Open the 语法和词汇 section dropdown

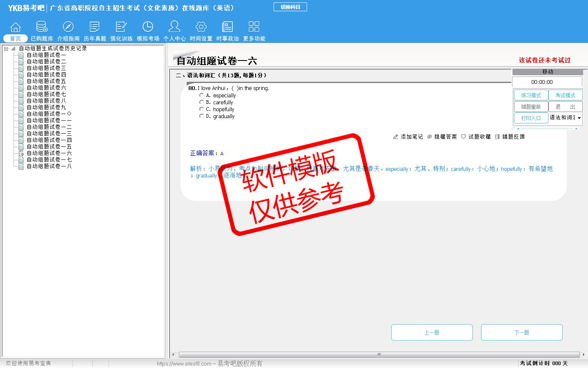click(579, 118)
